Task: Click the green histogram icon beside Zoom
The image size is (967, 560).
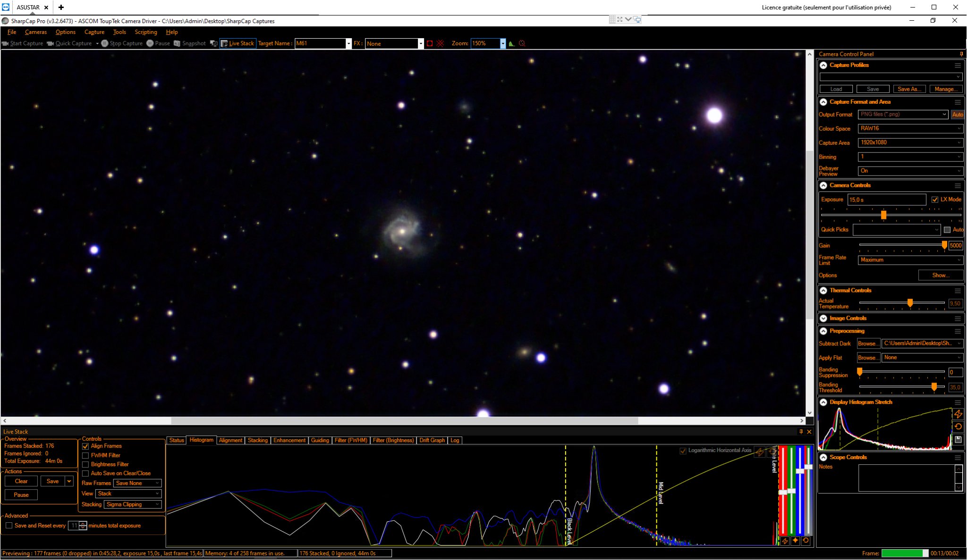Action: pos(511,43)
